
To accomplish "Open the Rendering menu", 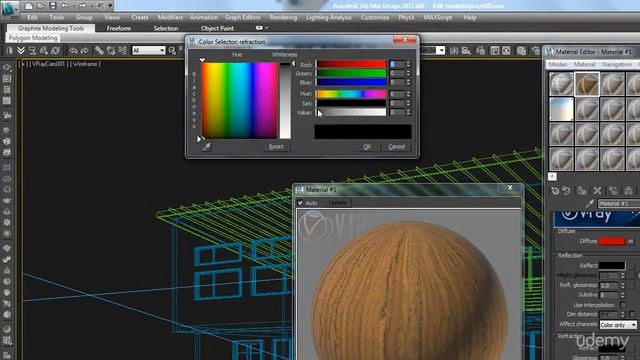I will click(283, 18).
